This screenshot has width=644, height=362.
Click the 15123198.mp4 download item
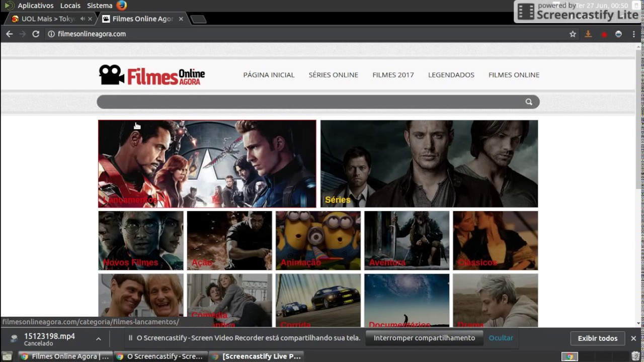pyautogui.click(x=49, y=339)
